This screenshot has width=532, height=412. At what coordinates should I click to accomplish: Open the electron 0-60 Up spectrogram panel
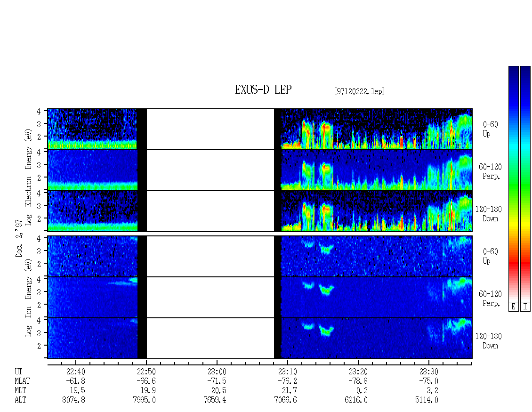coord(260,129)
